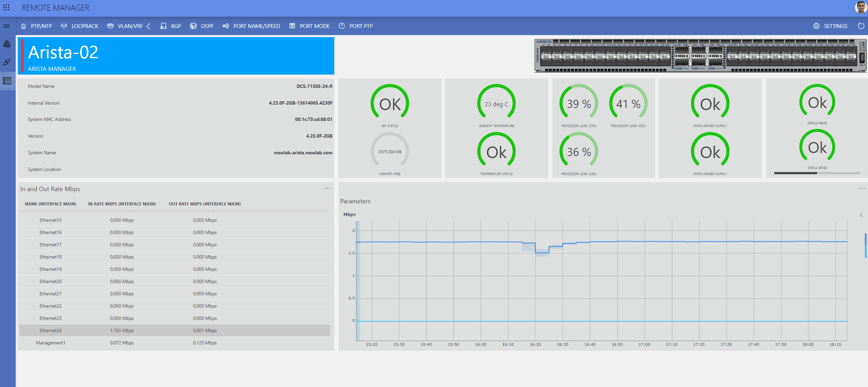868x387 pixels.
Task: Click the OSPF icon
Action: [x=193, y=26]
